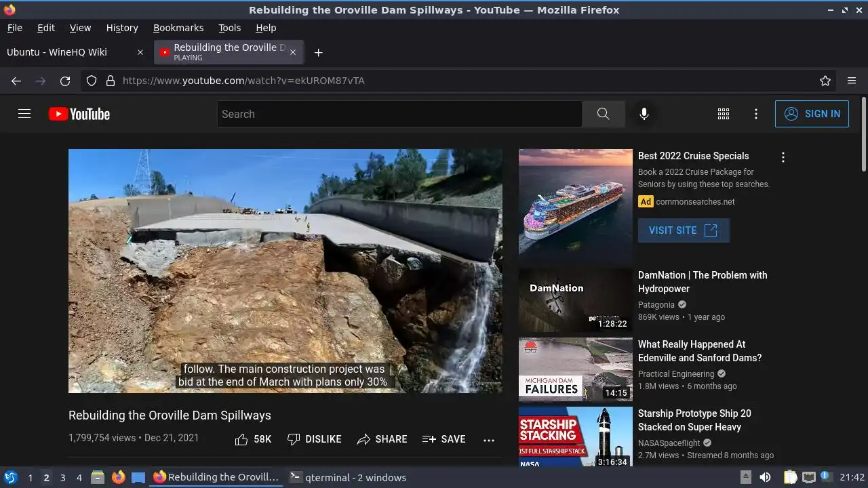Open the File menu
Viewport: 868px width, 488px height.
click(14, 28)
